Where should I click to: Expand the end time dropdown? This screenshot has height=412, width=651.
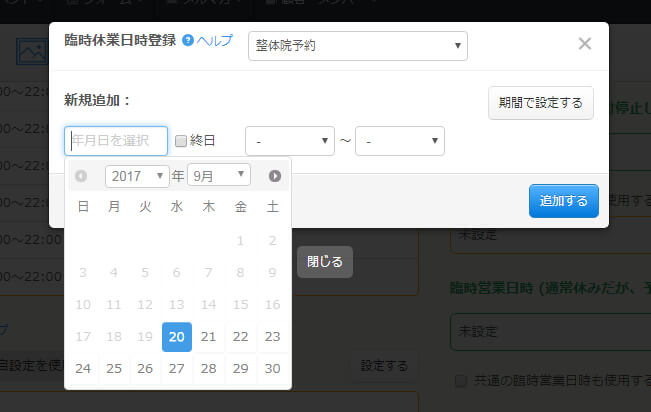point(399,141)
